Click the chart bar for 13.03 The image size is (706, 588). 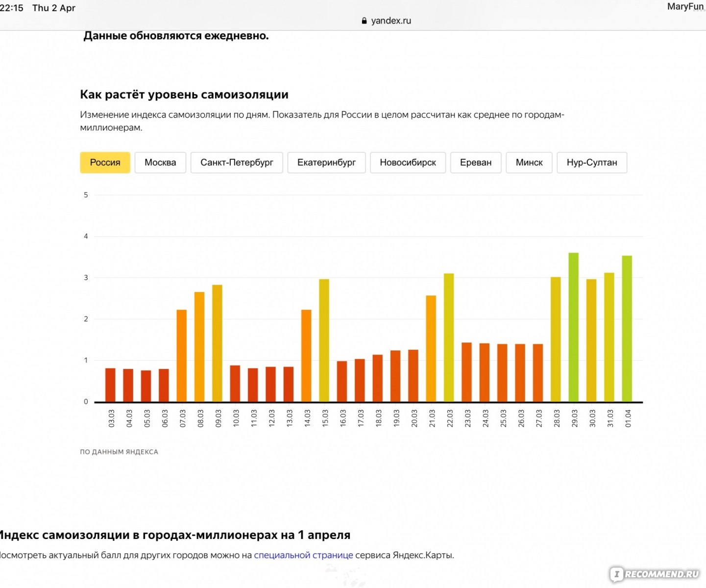click(289, 384)
